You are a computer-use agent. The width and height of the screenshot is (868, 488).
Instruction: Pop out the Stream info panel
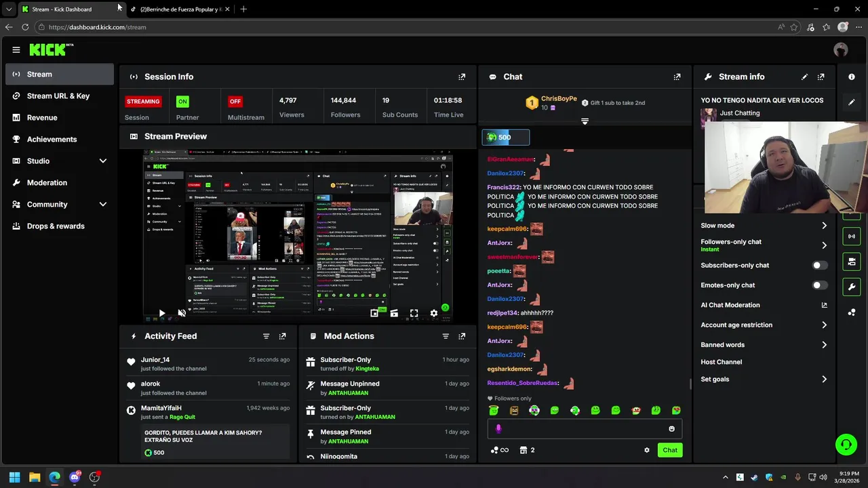pos(821,77)
